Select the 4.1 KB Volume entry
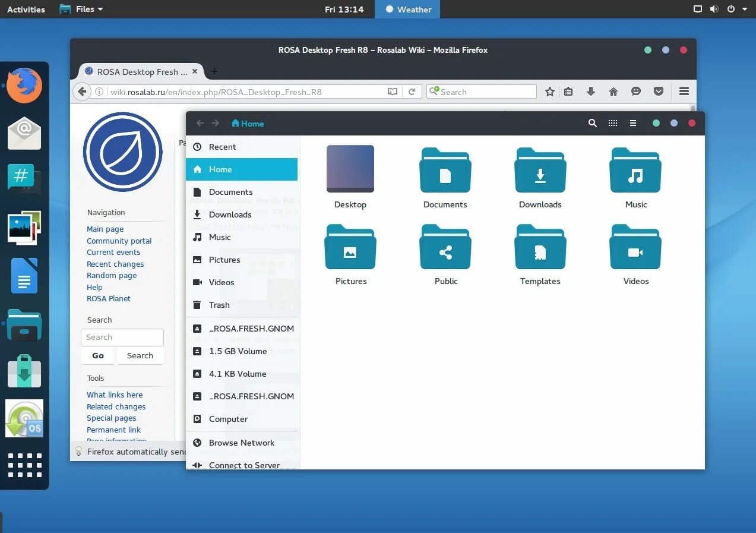This screenshot has width=756, height=533. [x=242, y=374]
